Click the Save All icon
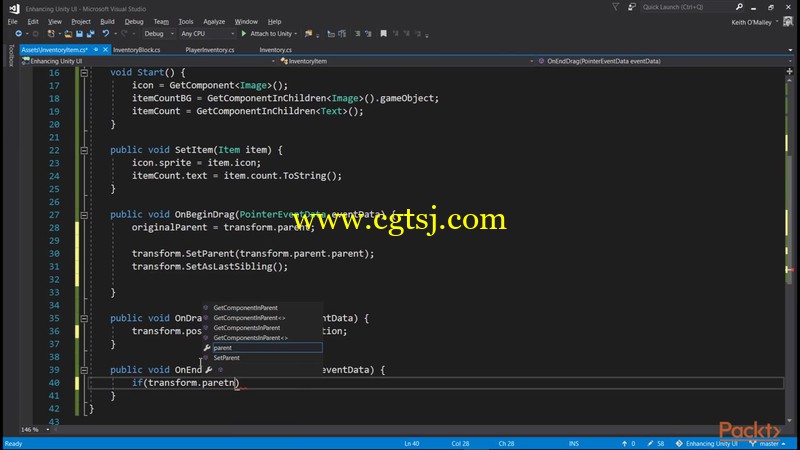 pos(91,34)
